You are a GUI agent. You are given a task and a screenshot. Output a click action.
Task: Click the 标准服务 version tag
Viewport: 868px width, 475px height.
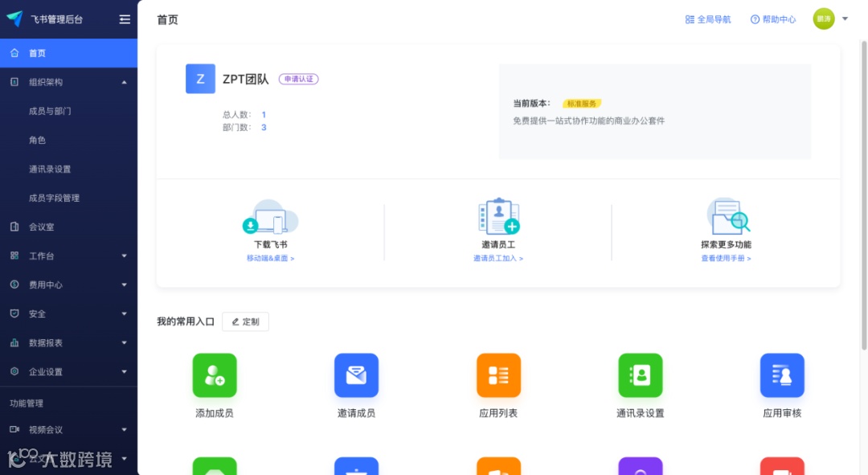(582, 104)
